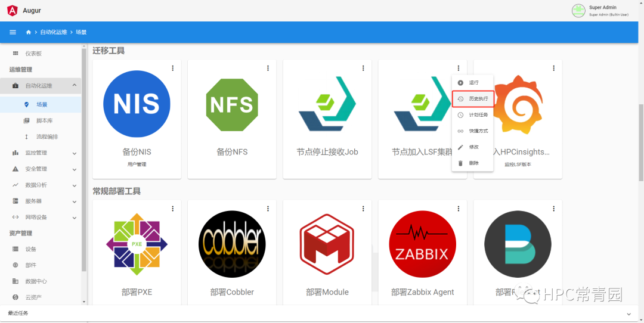Click the red ZABBIX logo
The width and height of the screenshot is (644, 323).
423,244
